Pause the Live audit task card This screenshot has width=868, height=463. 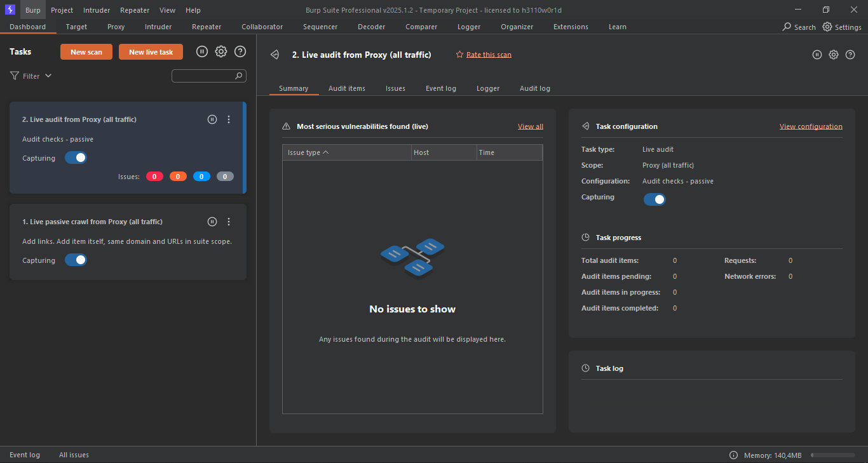(212, 119)
